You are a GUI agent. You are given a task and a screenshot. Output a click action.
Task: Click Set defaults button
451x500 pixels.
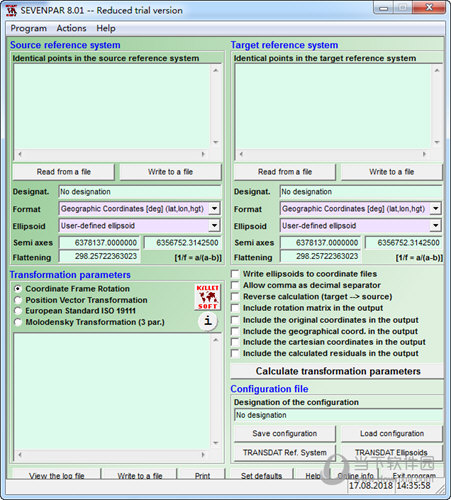point(262,474)
